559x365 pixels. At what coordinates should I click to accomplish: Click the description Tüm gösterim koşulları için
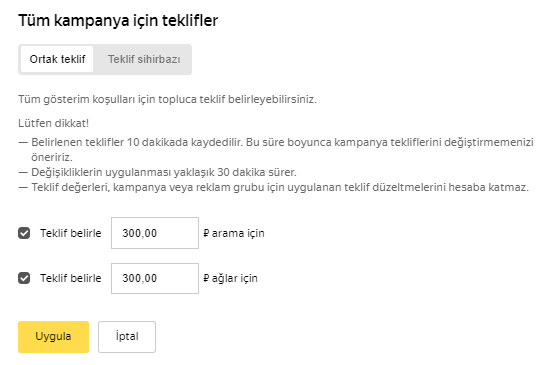point(168,99)
